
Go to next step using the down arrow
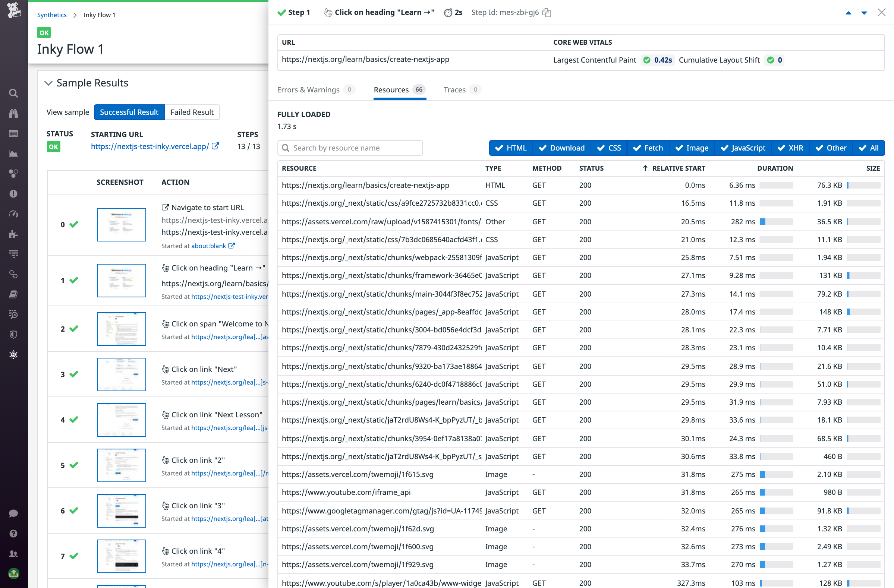[x=864, y=12]
